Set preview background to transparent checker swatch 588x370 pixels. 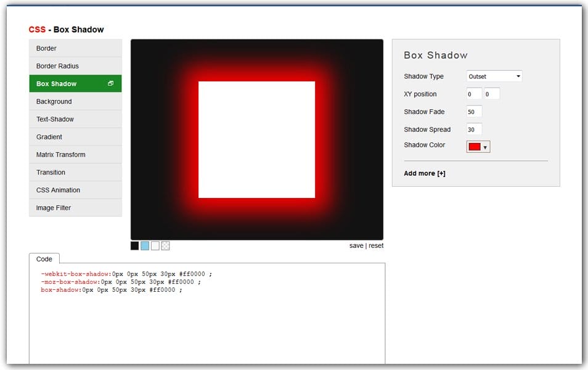(x=166, y=245)
